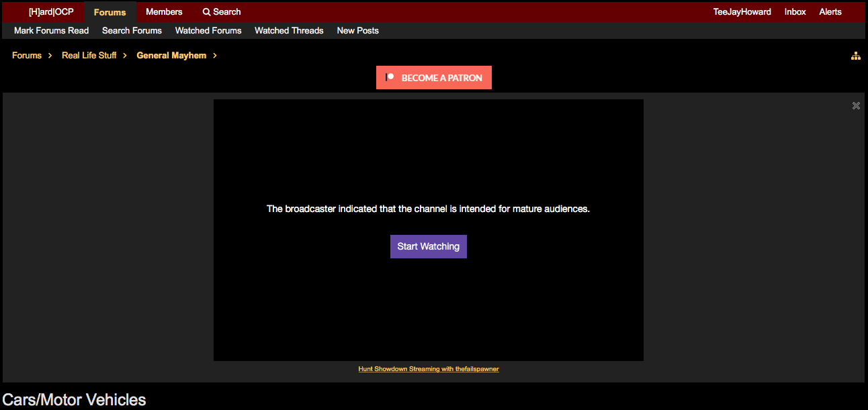Go to Watched Forums
The width and height of the screenshot is (868, 410).
click(208, 31)
